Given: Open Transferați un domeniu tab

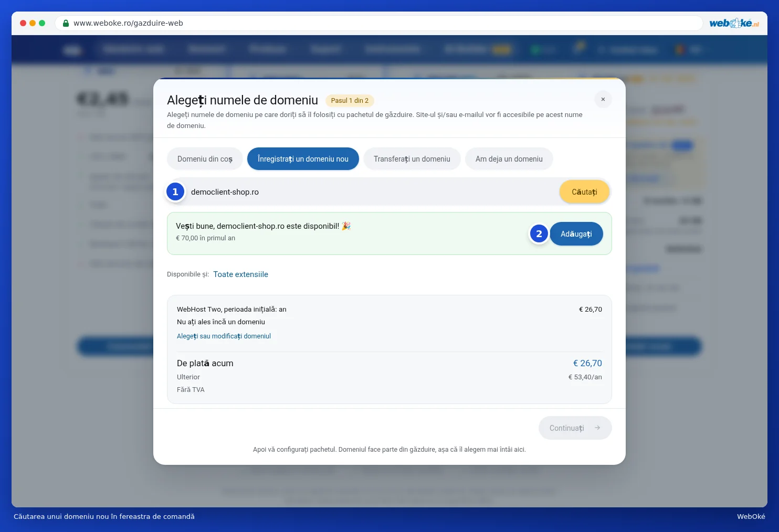Looking at the screenshot, I should point(412,159).
